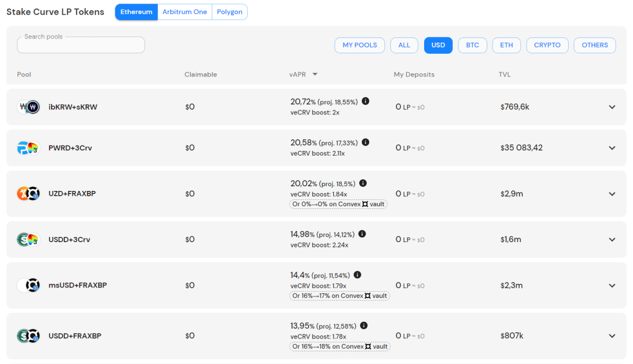This screenshot has height=364, width=633.
Task: Switch to the Polygon network tab
Action: (x=229, y=12)
